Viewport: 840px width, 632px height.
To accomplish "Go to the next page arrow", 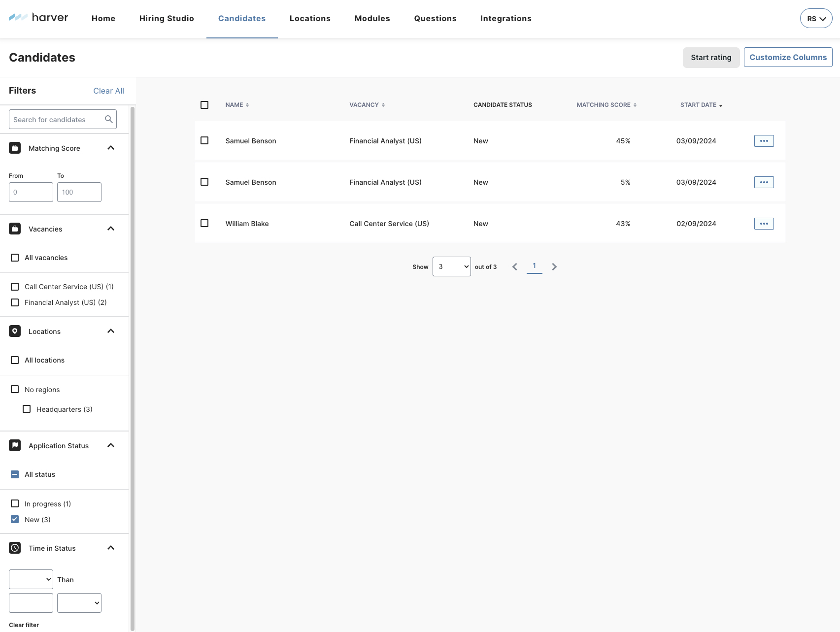I will (554, 266).
